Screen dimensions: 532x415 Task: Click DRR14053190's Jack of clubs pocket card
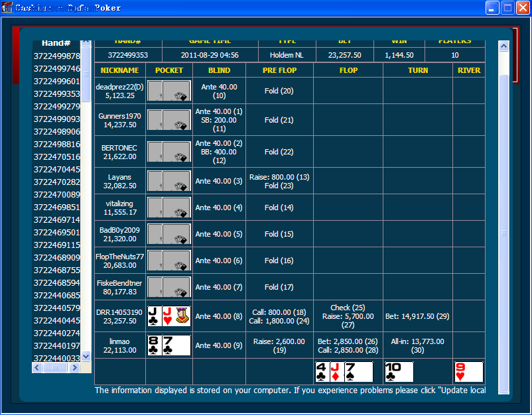click(154, 316)
